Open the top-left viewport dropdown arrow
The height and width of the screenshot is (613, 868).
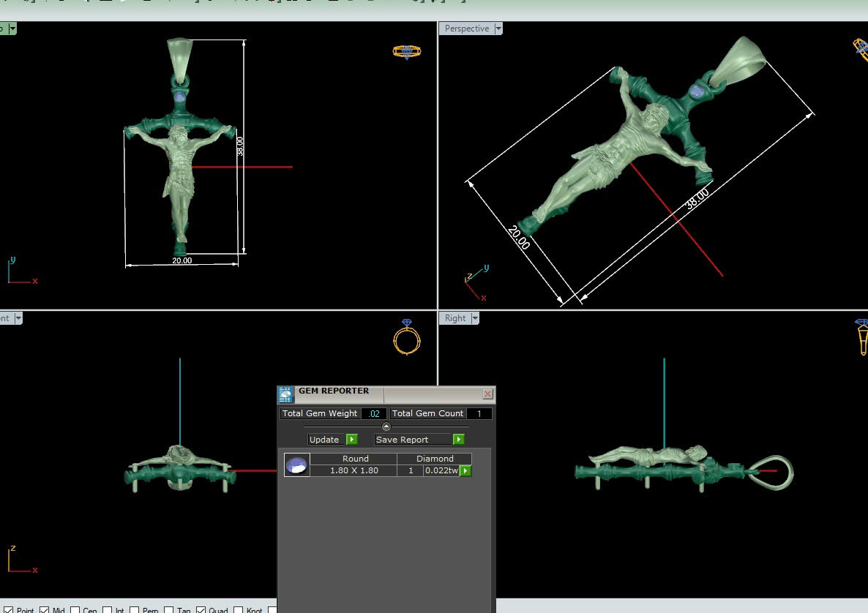click(13, 29)
